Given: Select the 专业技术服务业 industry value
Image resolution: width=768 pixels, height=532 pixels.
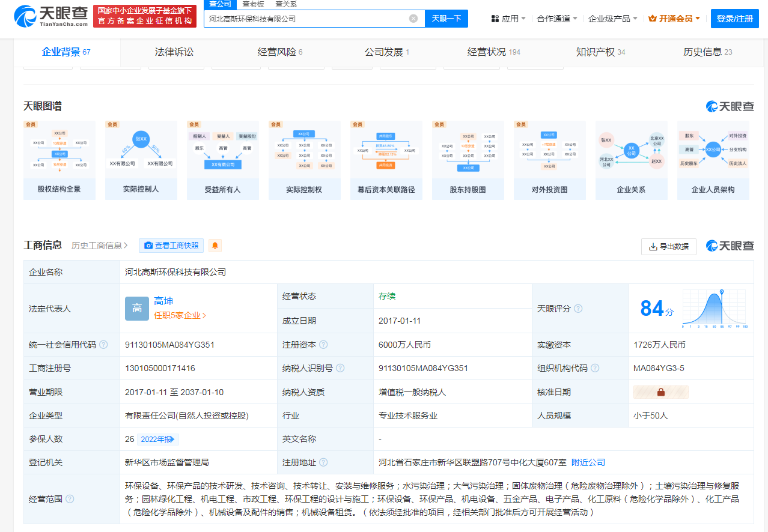Looking at the screenshot, I should point(408,416).
